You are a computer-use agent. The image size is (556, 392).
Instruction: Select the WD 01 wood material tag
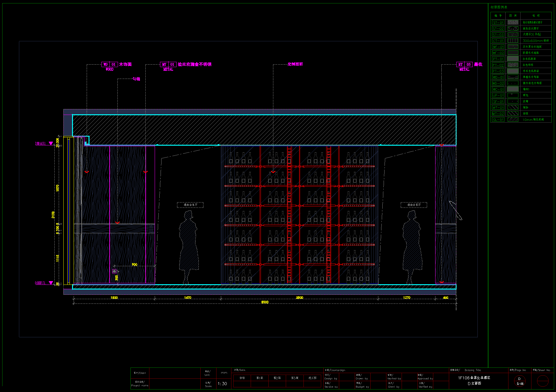(109, 65)
